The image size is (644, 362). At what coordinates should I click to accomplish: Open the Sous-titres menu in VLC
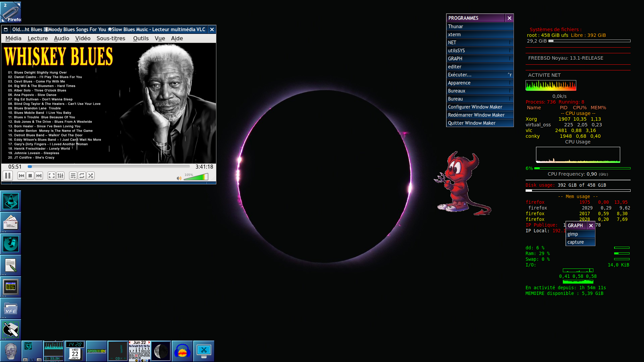coord(111,38)
